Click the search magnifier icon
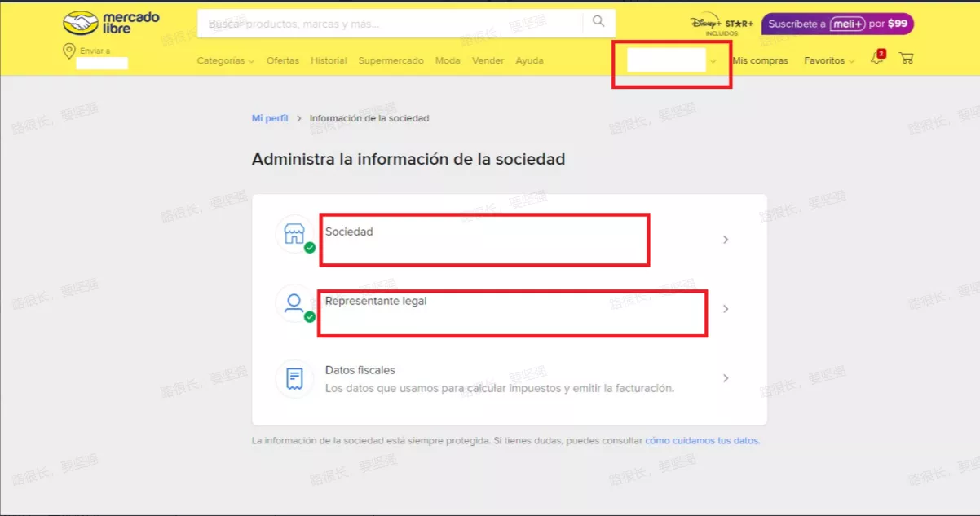Image resolution: width=980 pixels, height=516 pixels. 598,22
